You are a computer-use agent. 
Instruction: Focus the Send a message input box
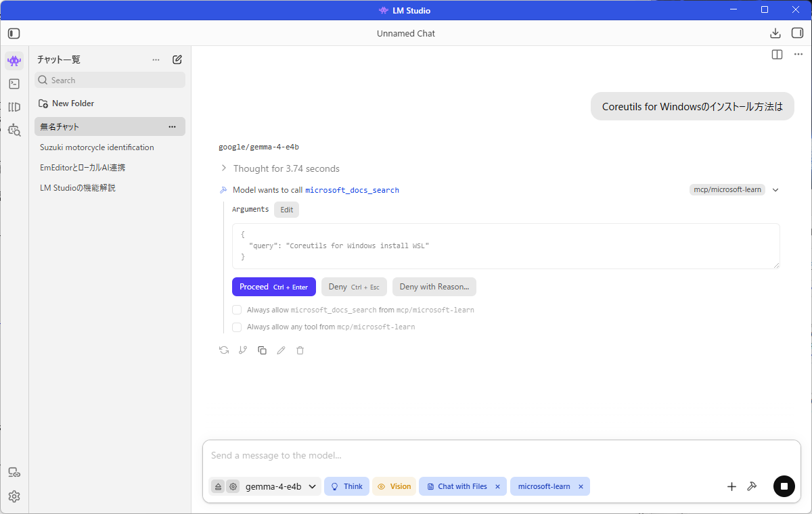click(x=501, y=456)
